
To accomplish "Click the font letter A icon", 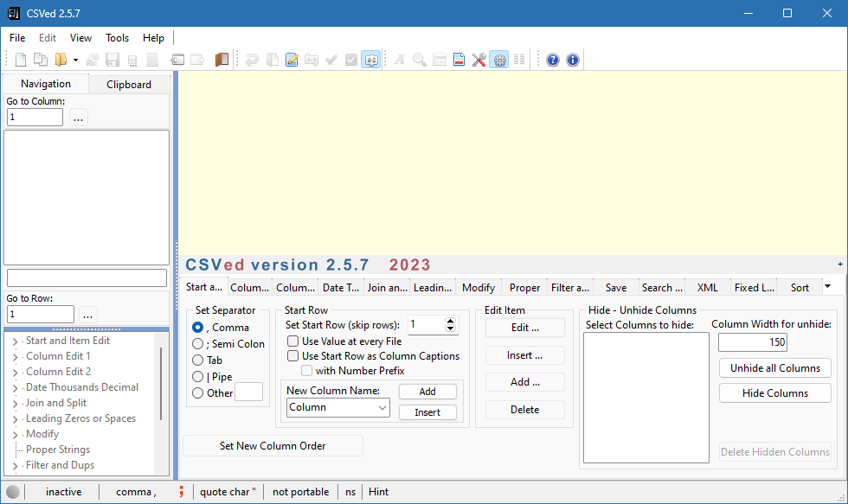I will [400, 60].
